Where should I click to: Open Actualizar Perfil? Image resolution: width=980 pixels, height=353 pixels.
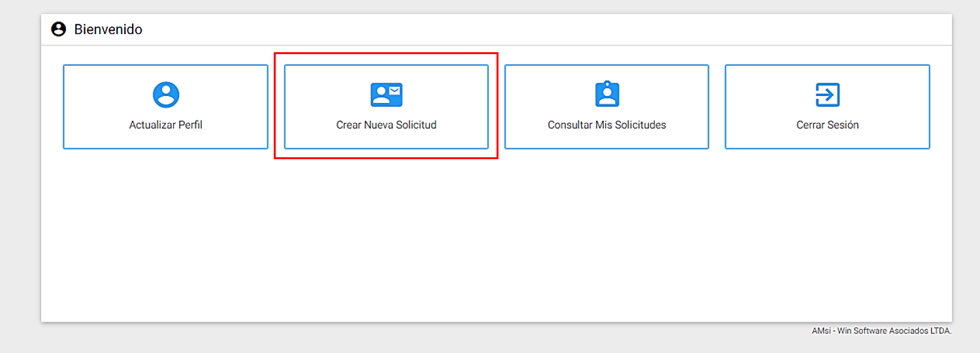click(x=166, y=107)
